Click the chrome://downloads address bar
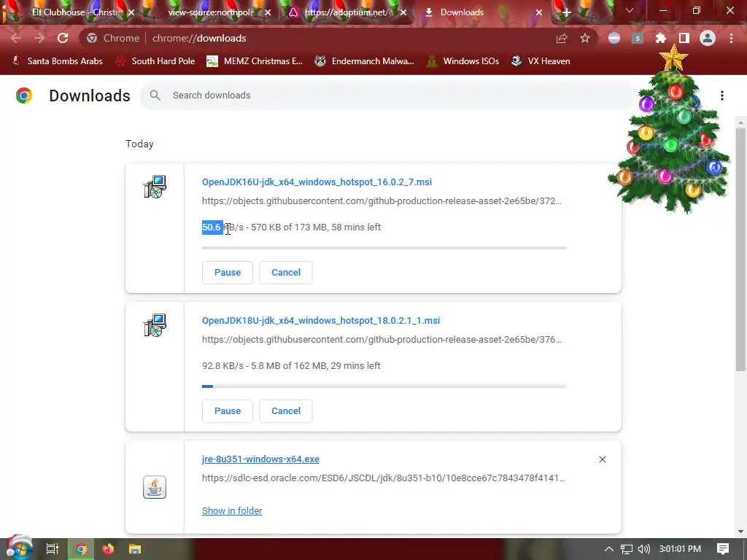 click(338, 38)
